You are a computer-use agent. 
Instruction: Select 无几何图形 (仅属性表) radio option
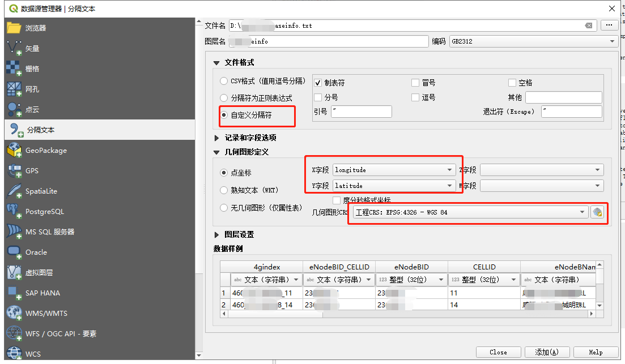click(224, 208)
